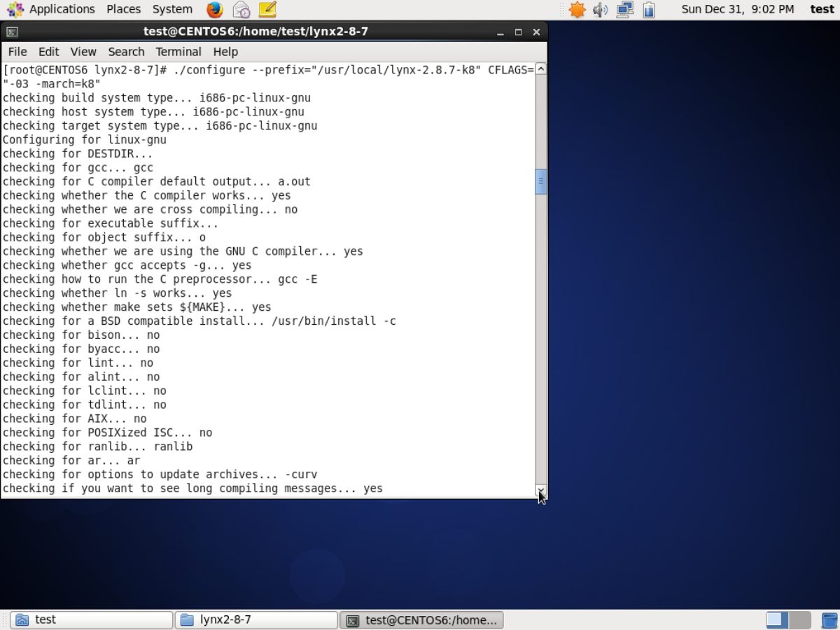Open the test user menu
The width and height of the screenshot is (840, 630).
pos(822,9)
